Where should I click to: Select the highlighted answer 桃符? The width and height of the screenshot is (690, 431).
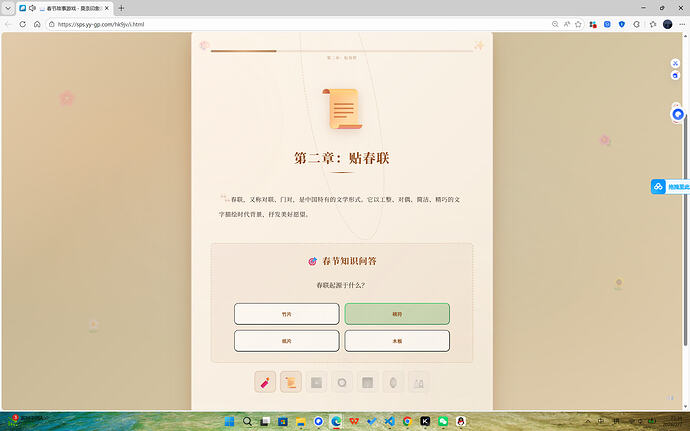[x=397, y=314]
